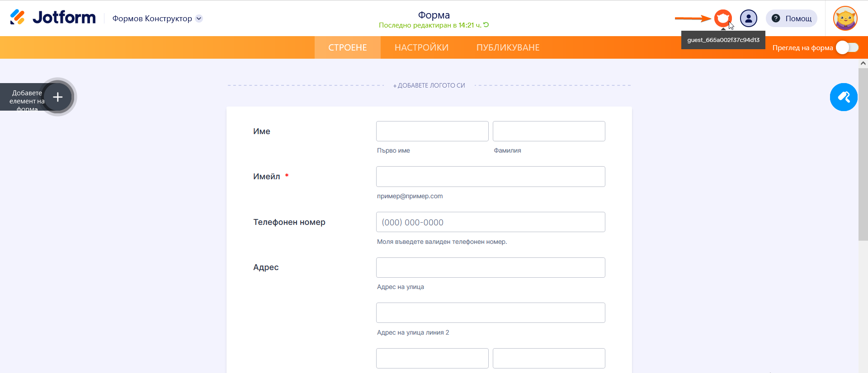Click the Телефонен номер input field

point(490,222)
